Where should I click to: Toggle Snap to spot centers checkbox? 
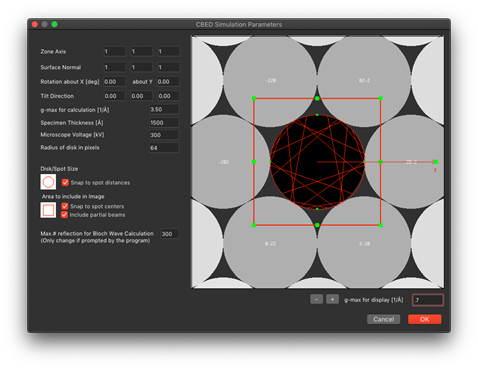[x=65, y=206]
